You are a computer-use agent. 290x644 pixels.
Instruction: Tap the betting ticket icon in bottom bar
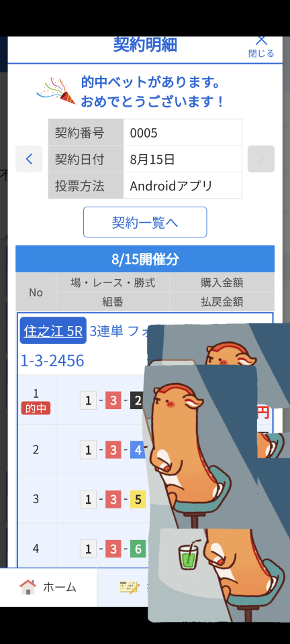point(129,587)
